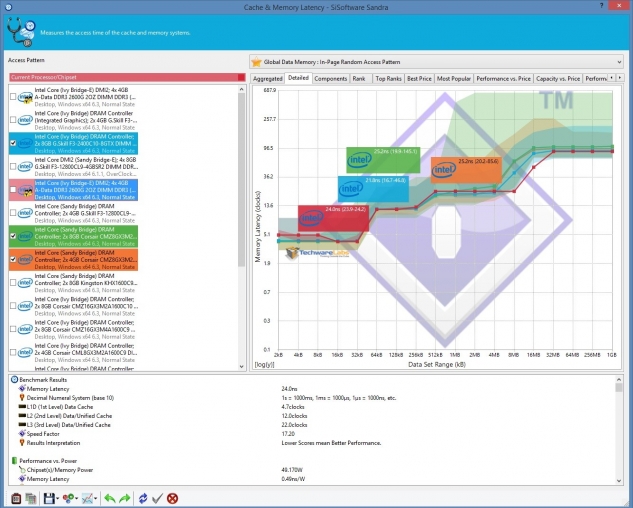Open the chart type dropdown arrow

[x=96, y=499]
